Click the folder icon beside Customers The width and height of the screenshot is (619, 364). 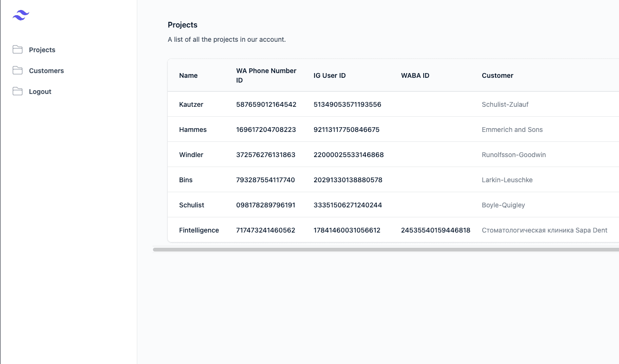coord(18,71)
